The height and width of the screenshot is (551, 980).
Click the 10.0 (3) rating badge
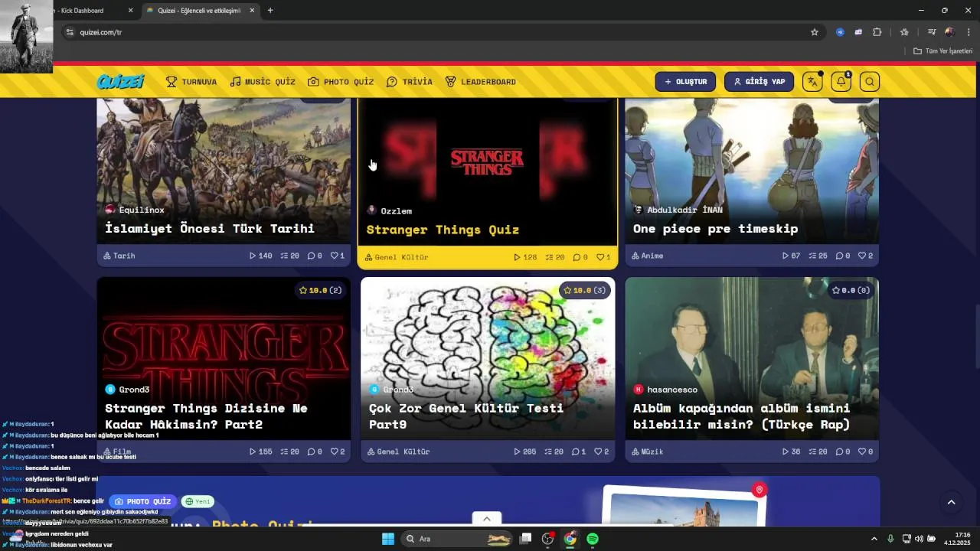585,290
